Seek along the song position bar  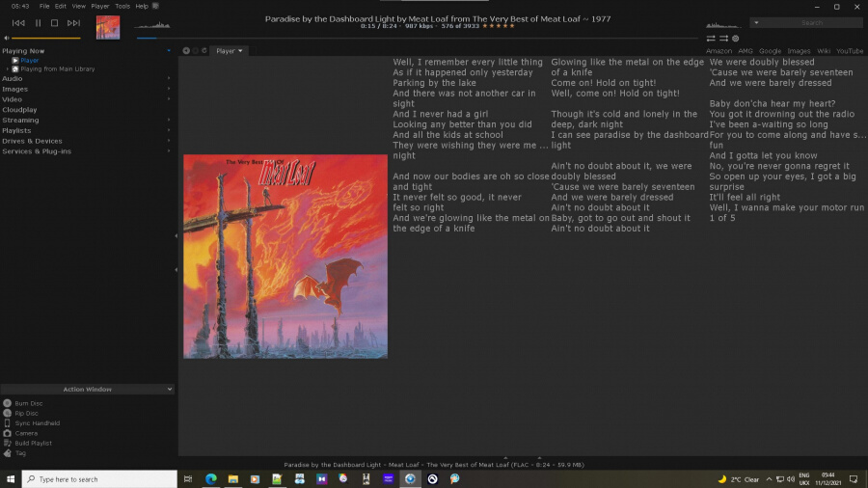tap(417, 39)
